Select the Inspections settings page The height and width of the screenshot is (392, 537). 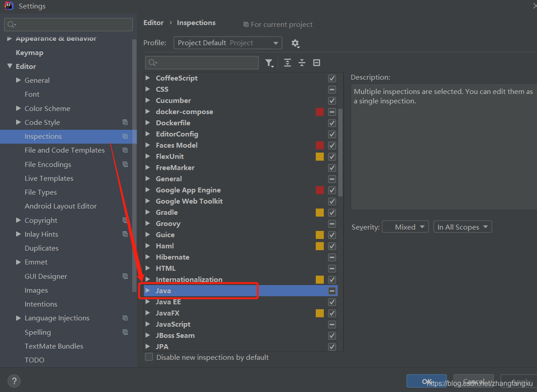pos(69,136)
